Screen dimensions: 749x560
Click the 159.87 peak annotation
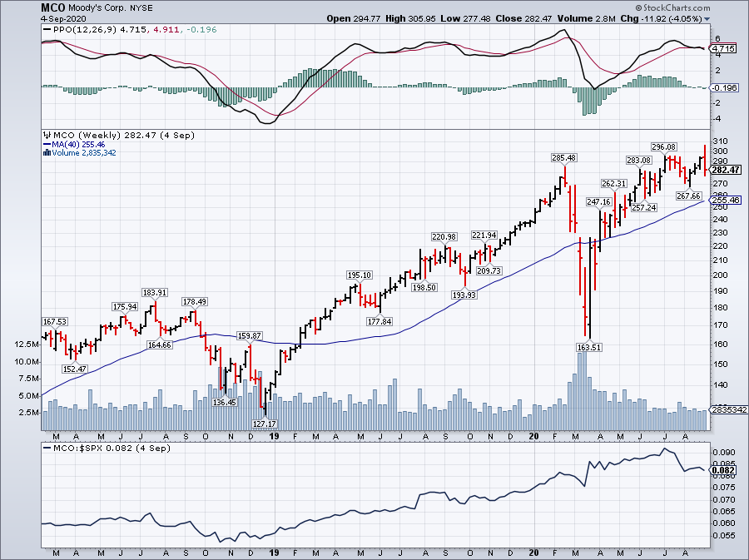(x=250, y=336)
